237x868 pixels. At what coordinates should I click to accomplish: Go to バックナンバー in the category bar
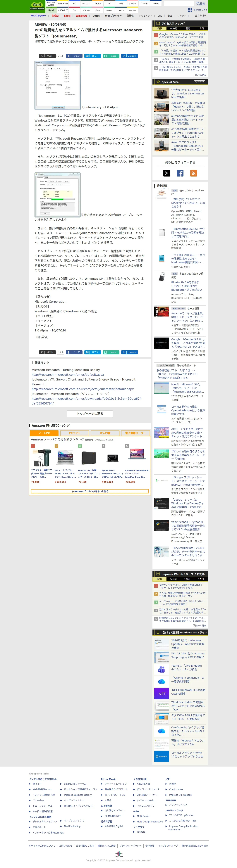click(38, 16)
